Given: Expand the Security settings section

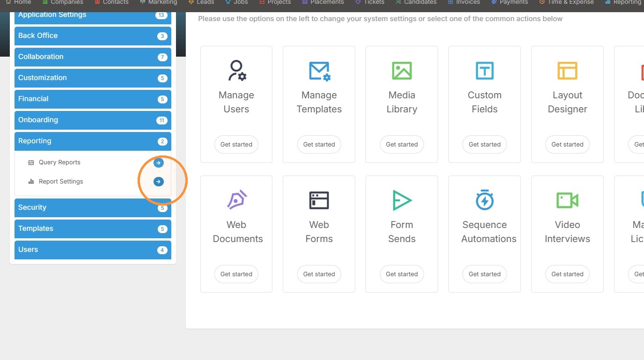Looking at the screenshot, I should coord(93,207).
